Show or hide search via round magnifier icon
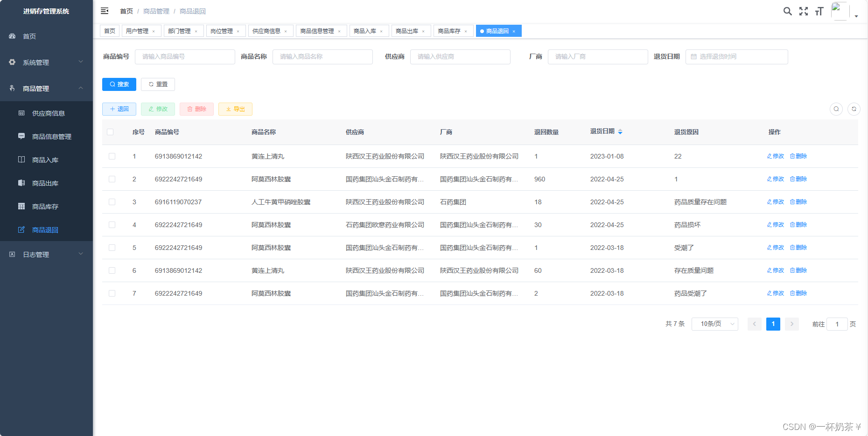The height and width of the screenshot is (436, 868). click(836, 109)
